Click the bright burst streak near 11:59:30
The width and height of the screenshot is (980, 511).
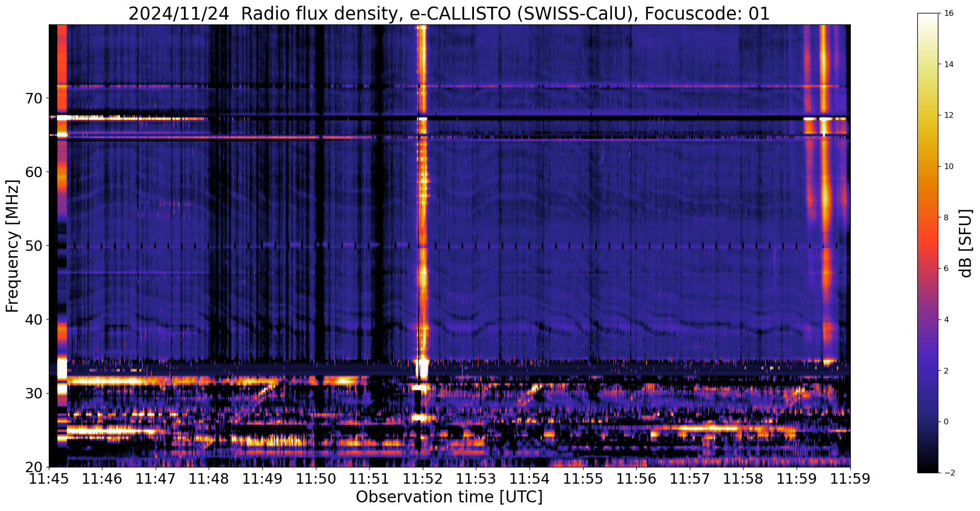point(824,192)
